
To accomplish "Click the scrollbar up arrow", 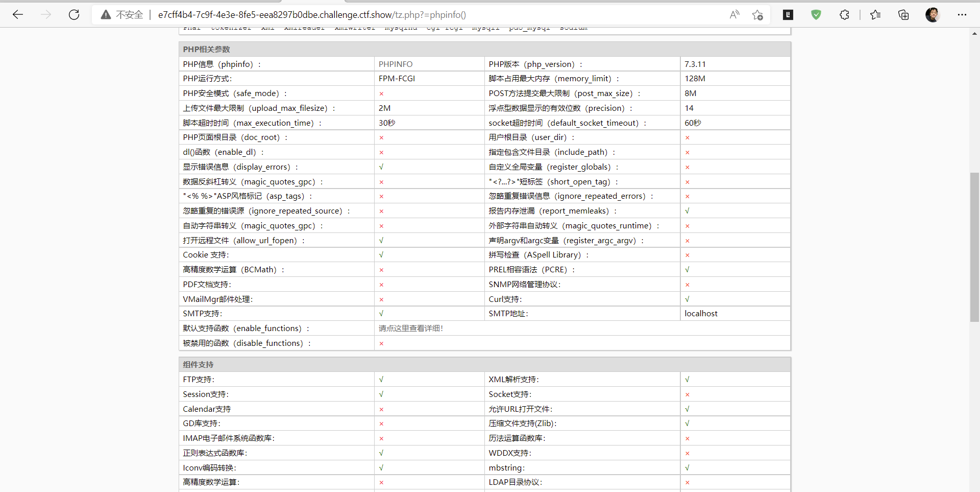I will click(974, 34).
